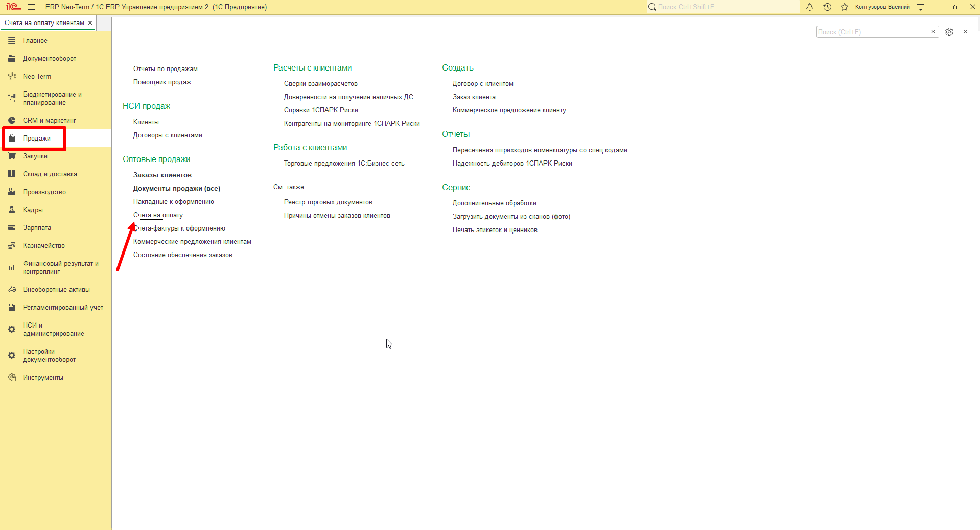Create "Заказ клиента" document
Screen dimensions: 980x530
pos(474,97)
